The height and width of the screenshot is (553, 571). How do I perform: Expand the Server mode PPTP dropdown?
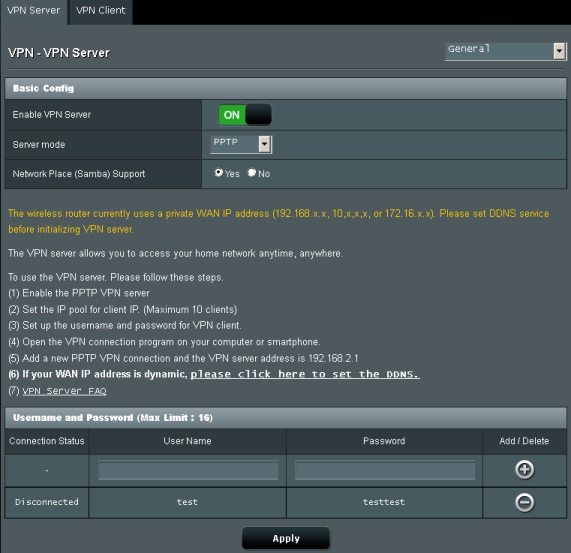coord(241,145)
